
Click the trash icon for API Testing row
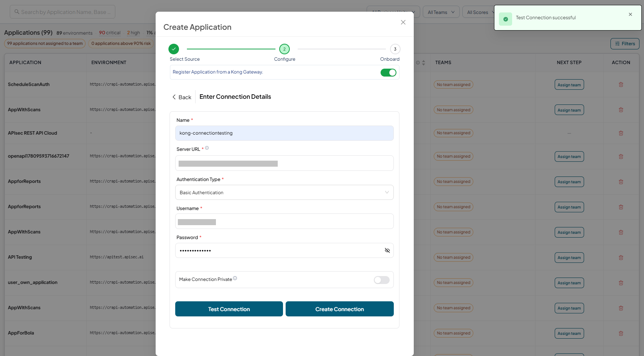(x=621, y=258)
